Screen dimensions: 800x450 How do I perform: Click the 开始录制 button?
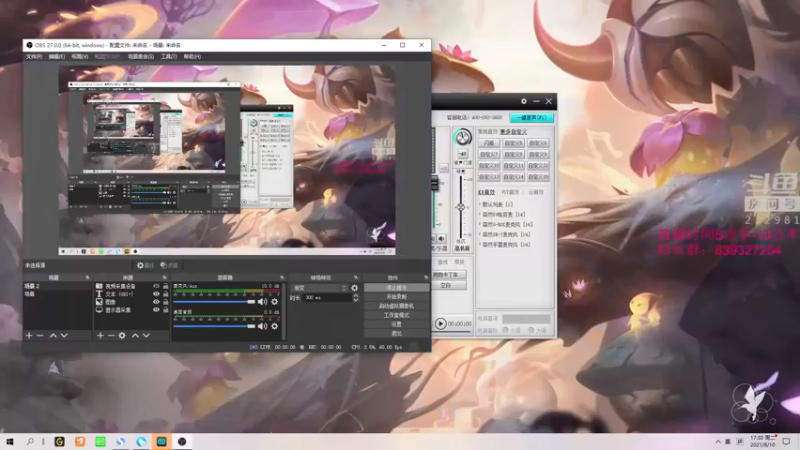(396, 296)
